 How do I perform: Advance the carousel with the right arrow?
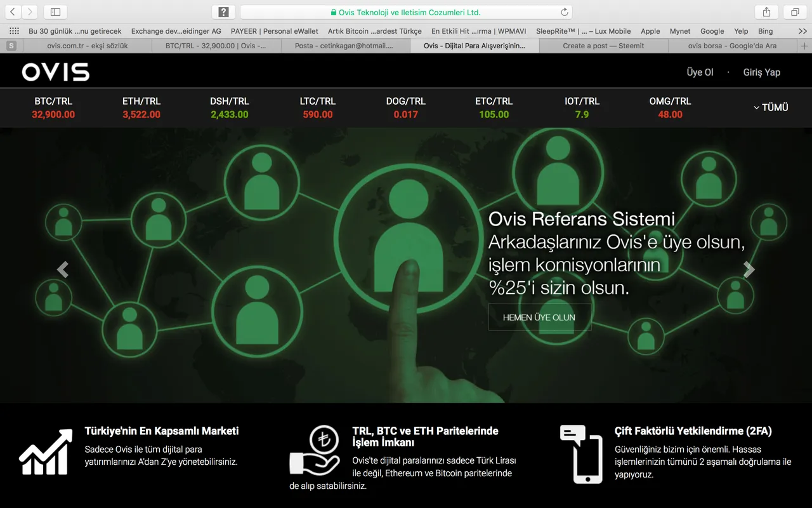(x=749, y=270)
